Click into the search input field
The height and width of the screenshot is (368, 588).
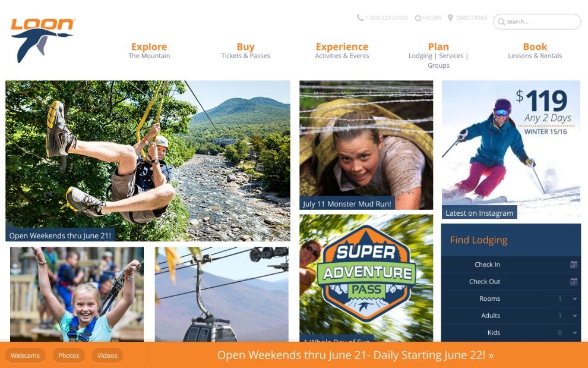(537, 22)
